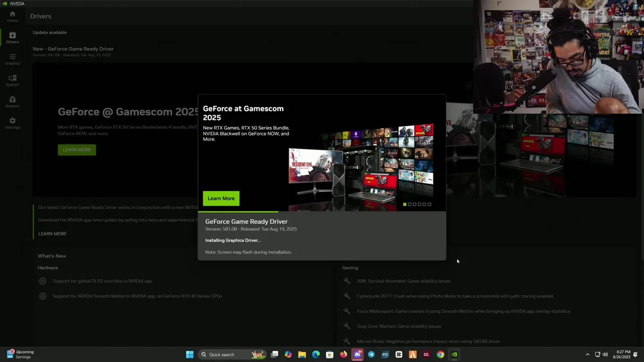This screenshot has height=362, width=644.
Task: Click wrench icon beside ARK: Survival Ascended
Action: coord(347,281)
